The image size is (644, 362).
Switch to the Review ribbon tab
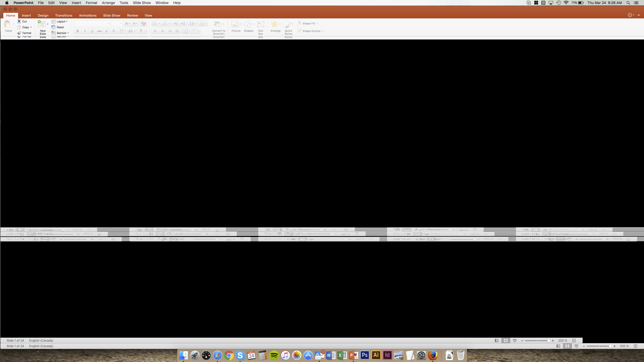tap(132, 15)
